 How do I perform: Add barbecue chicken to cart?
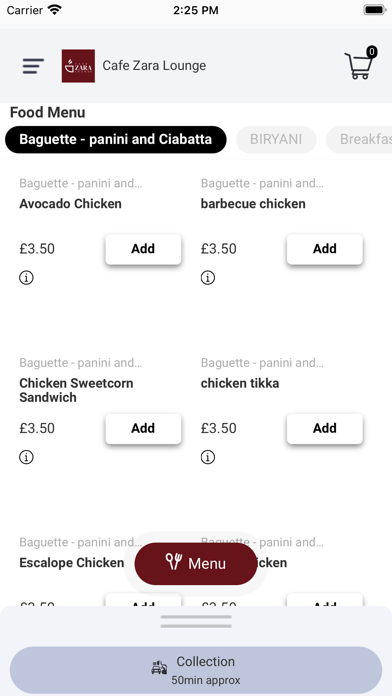pyautogui.click(x=325, y=249)
